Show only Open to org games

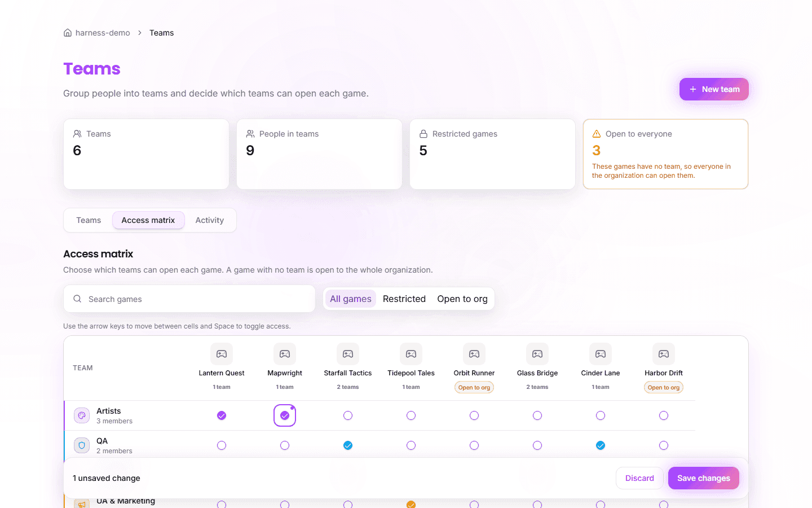462,299
